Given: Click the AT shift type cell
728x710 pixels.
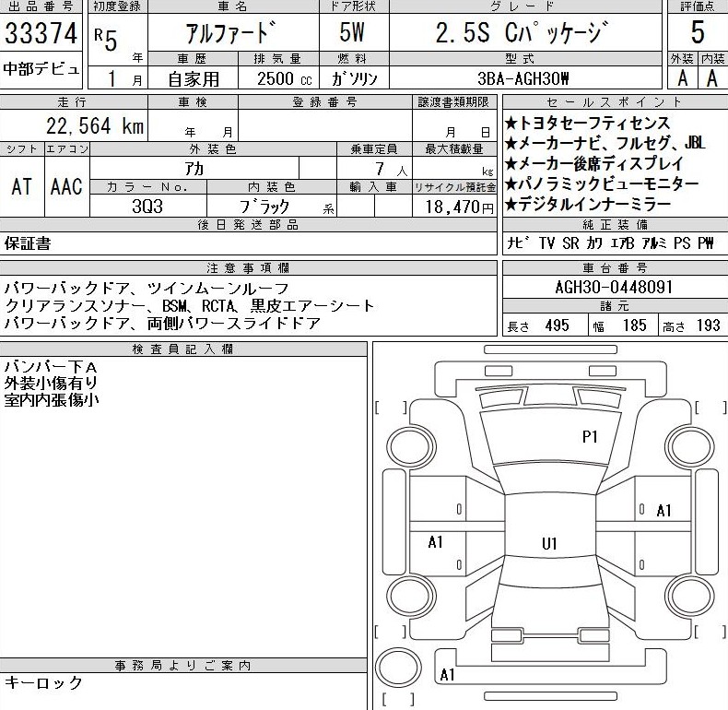Looking at the screenshot, I should [x=22, y=187].
